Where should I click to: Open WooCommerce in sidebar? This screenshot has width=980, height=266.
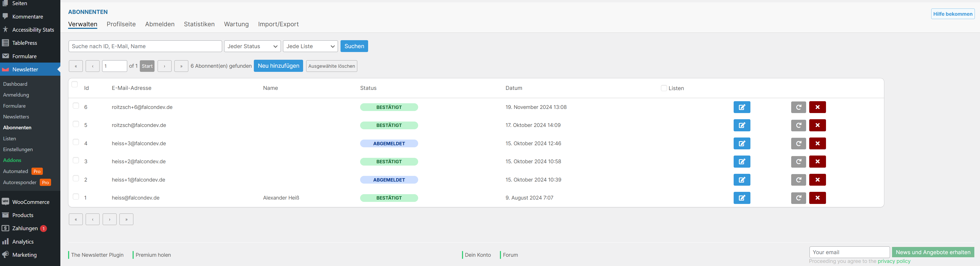coord(30,202)
